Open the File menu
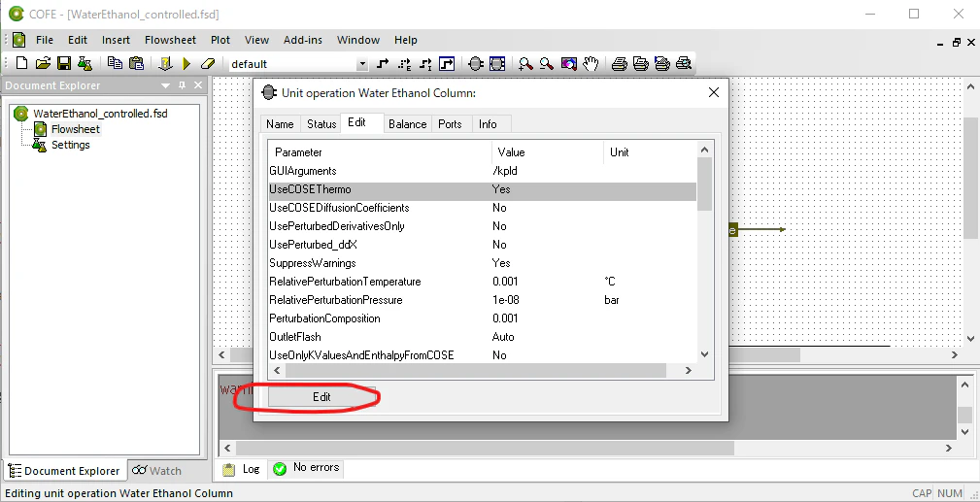The height and width of the screenshot is (502, 980). click(45, 40)
